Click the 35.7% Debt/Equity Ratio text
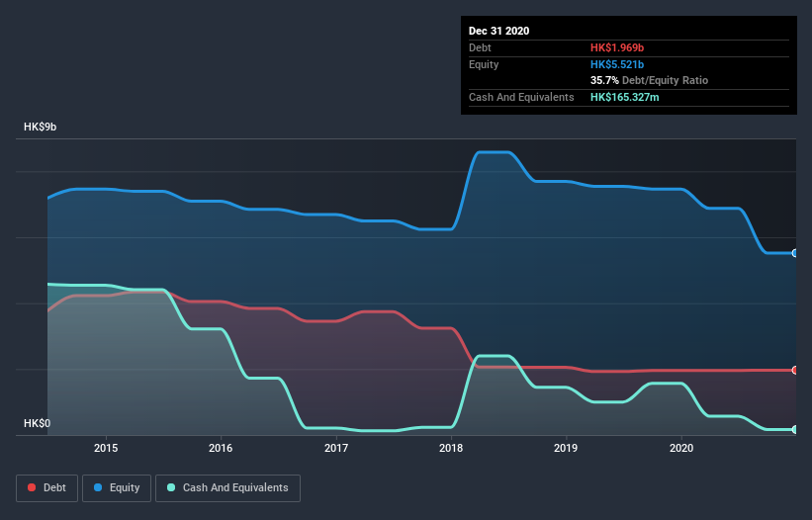This screenshot has height=520, width=812. 649,80
